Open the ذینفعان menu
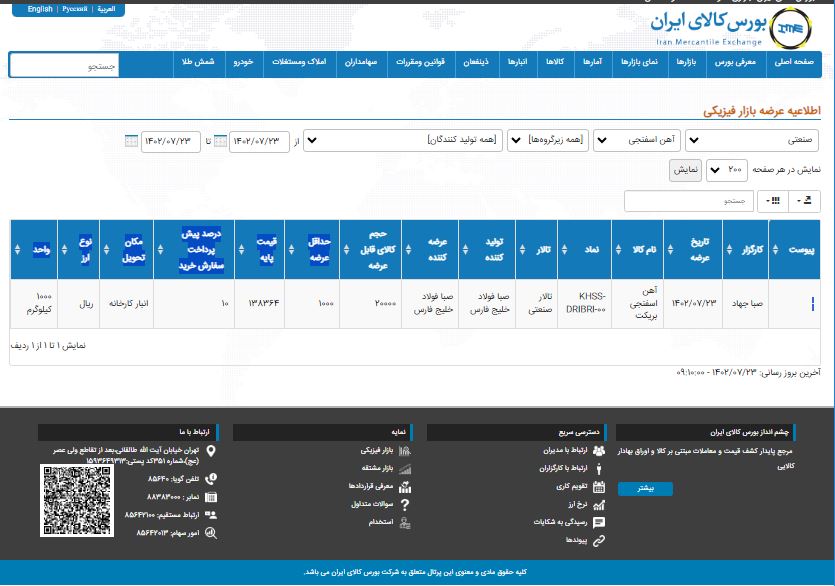The height and width of the screenshot is (586, 835). pos(476,62)
